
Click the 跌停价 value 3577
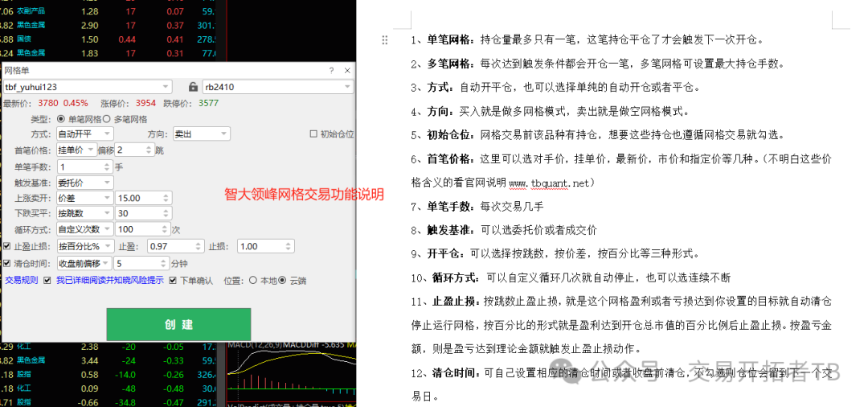(209, 104)
